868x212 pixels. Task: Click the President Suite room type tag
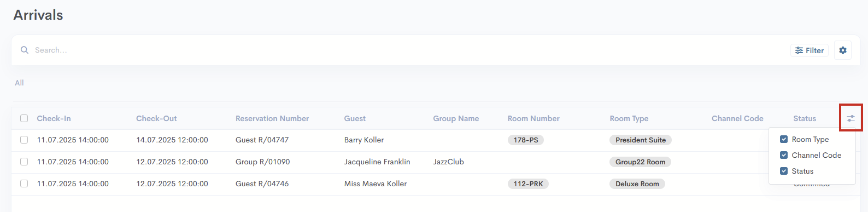click(641, 140)
